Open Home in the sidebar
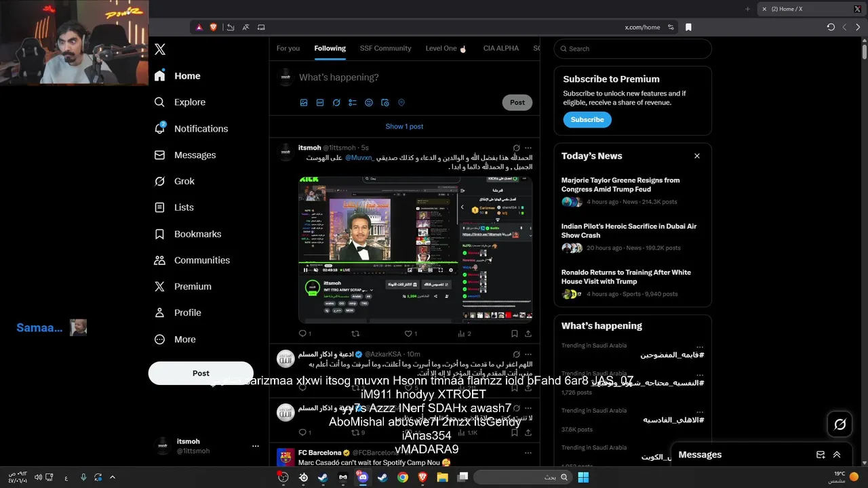Image resolution: width=868 pixels, height=488 pixels. click(x=178, y=76)
